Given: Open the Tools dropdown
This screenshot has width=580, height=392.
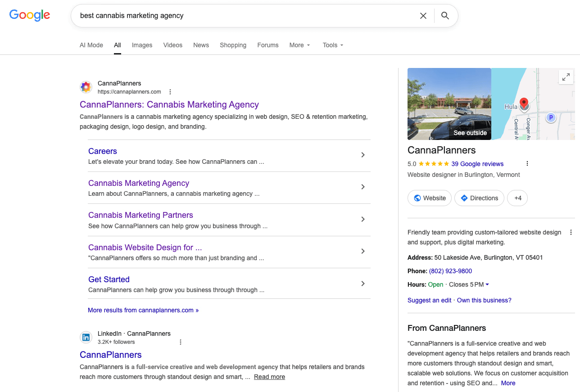Looking at the screenshot, I should point(333,45).
